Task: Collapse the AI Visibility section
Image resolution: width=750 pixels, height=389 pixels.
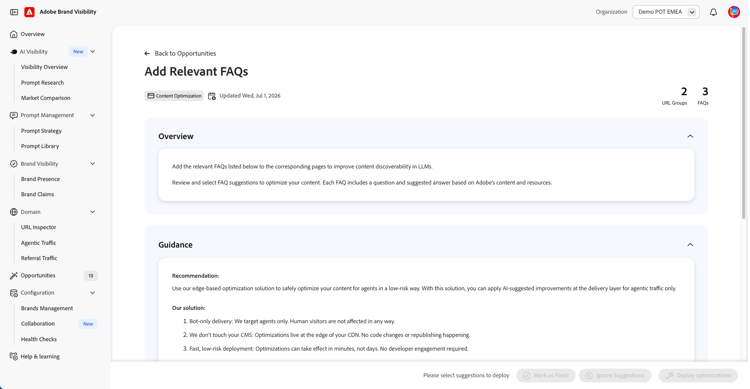Action: [92, 52]
